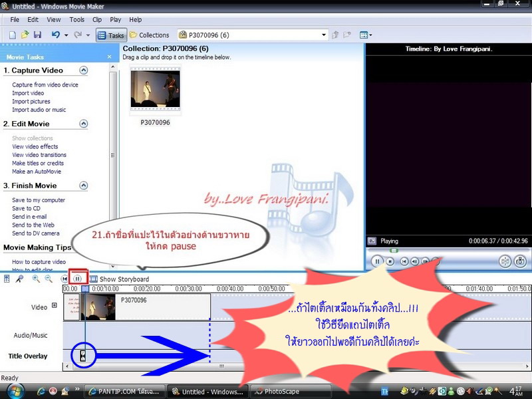Open the undo history dropdown arrow

pos(66,35)
